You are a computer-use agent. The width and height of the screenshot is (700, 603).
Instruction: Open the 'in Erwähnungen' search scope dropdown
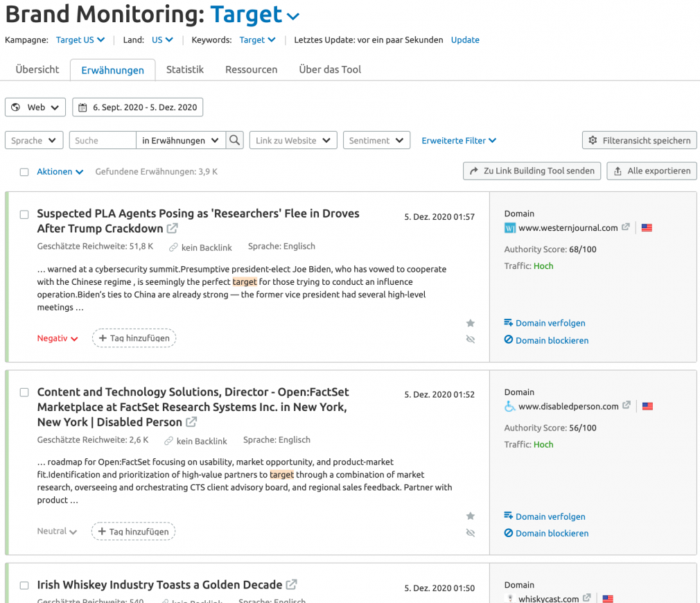181,140
